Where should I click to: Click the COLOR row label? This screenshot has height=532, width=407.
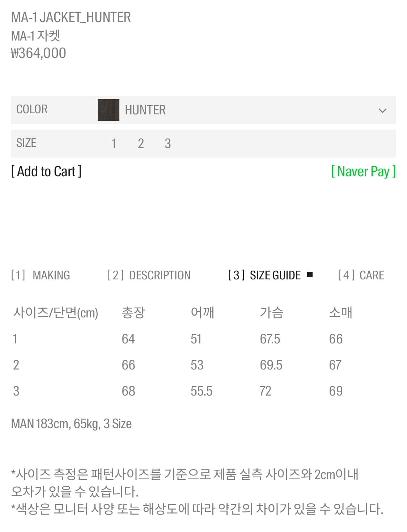tap(32, 109)
